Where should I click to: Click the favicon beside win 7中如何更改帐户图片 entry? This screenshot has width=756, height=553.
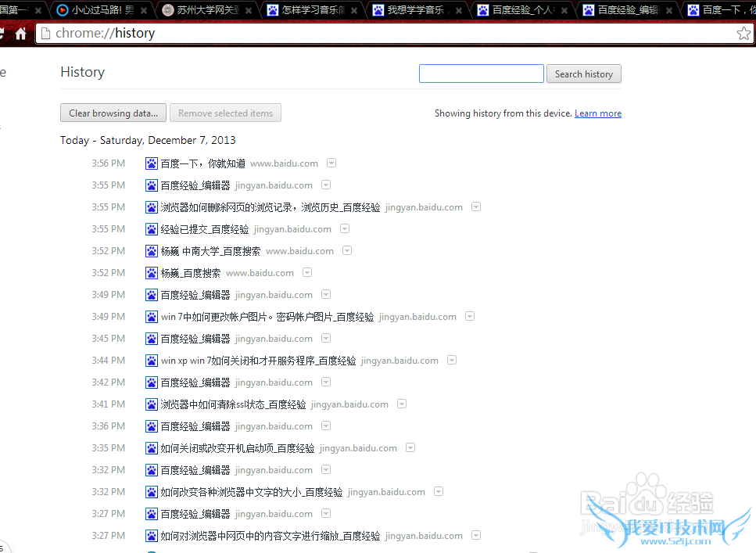pos(152,317)
